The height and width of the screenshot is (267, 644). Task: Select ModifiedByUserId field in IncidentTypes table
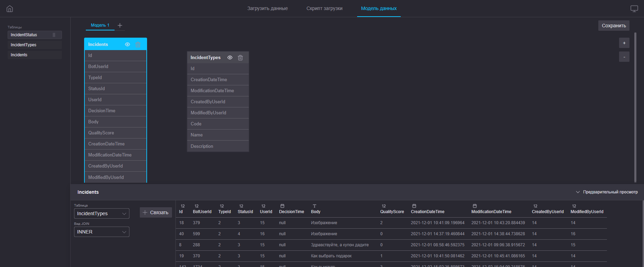(218, 113)
